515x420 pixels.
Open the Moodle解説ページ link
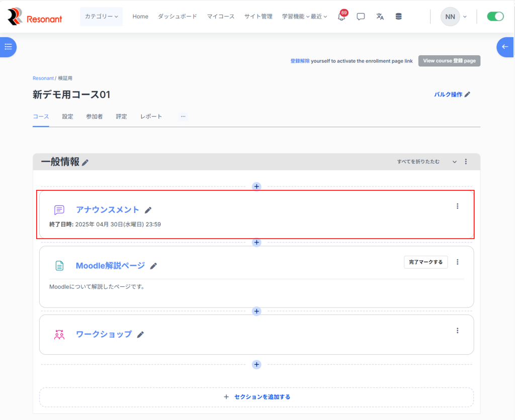click(110, 266)
